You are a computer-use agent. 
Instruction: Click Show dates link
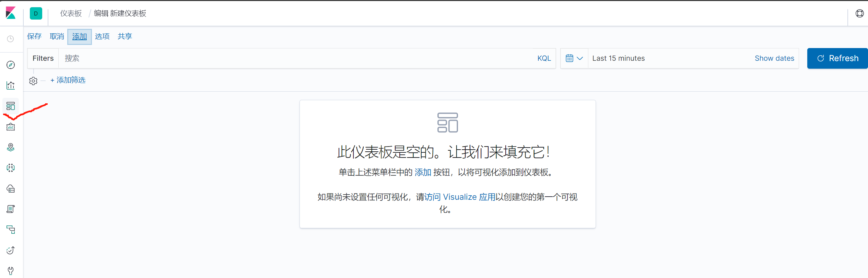click(774, 58)
